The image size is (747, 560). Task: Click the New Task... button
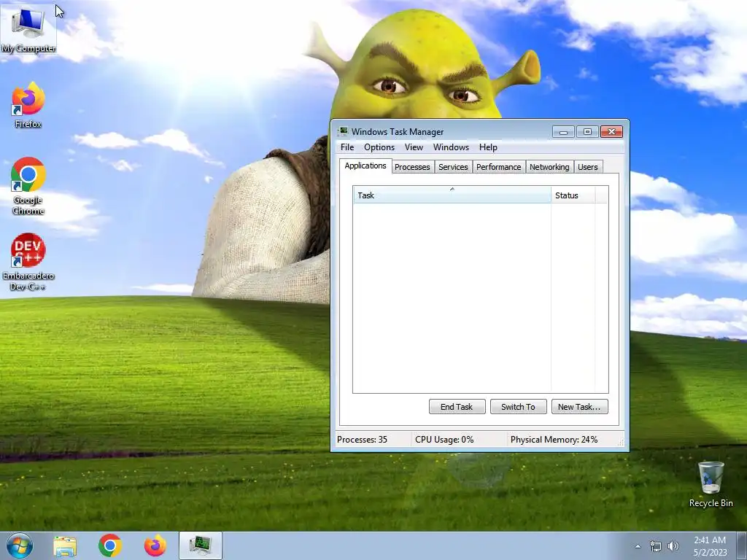tap(579, 407)
